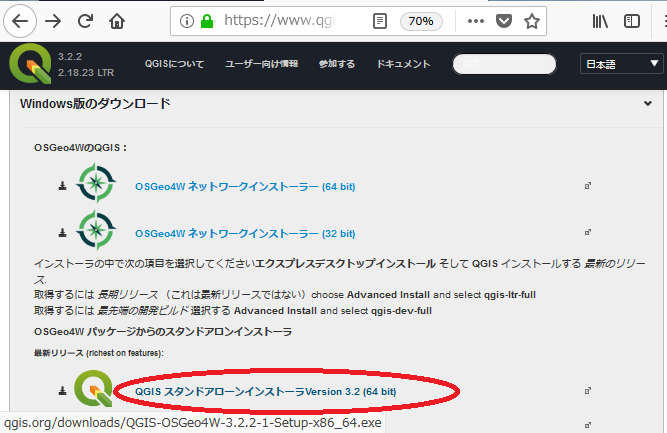Click the QGIS site search field
This screenshot has height=433, width=667.
(x=504, y=64)
